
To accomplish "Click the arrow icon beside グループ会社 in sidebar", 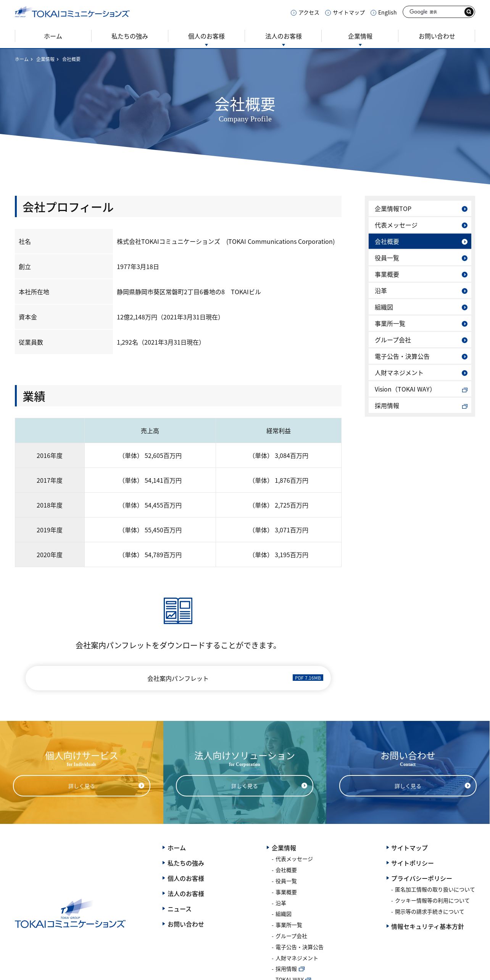I will click(464, 340).
